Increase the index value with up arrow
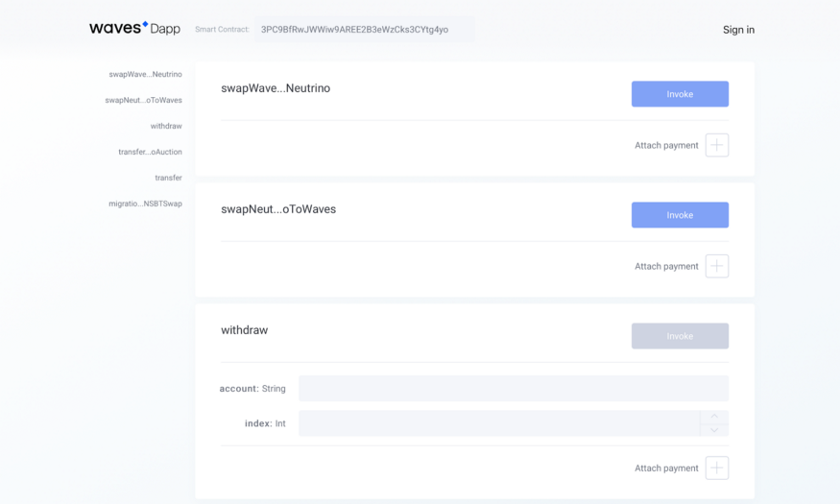The image size is (840, 504). pos(714,417)
